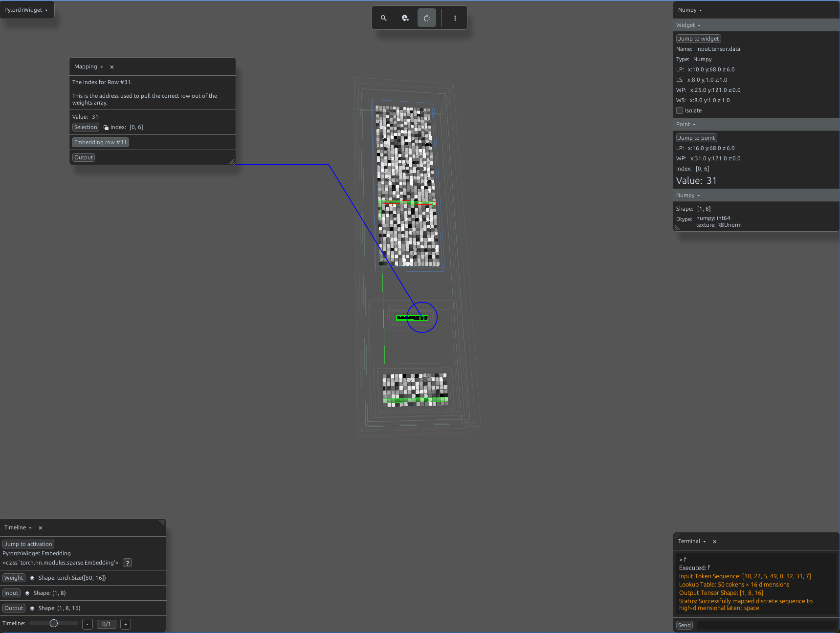The width and height of the screenshot is (840, 633).
Task: Click the Terminal command input field
Action: point(766,625)
